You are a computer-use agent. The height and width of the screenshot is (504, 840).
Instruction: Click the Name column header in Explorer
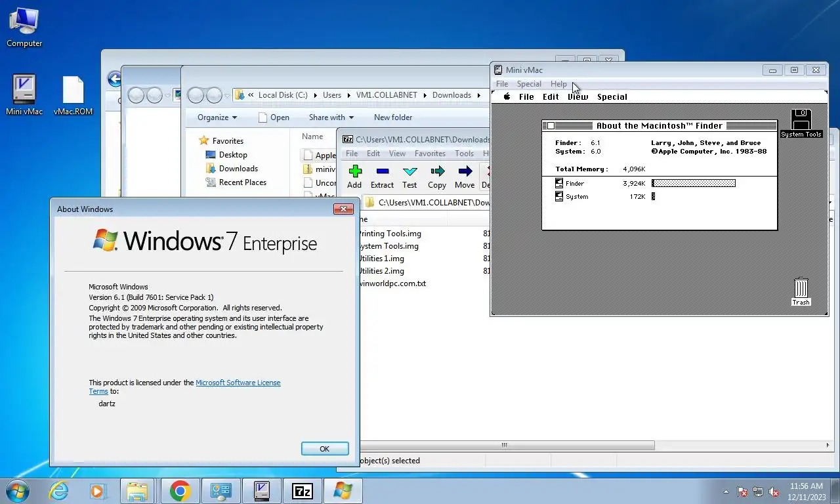312,136
